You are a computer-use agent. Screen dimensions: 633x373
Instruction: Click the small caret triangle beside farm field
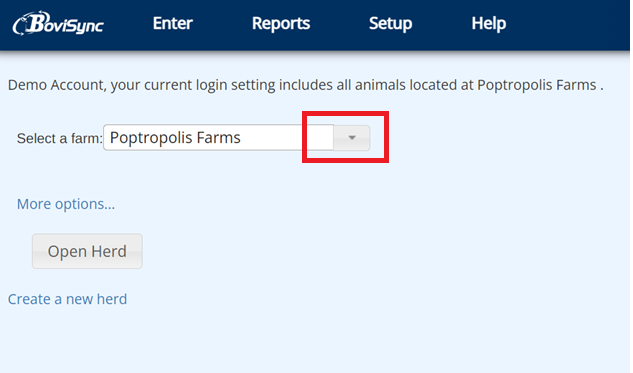click(x=352, y=138)
